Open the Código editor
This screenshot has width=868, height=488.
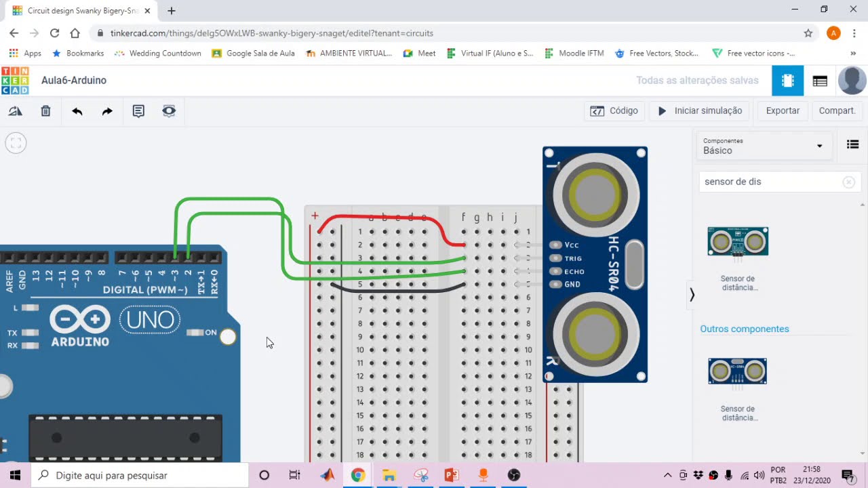[614, 110]
